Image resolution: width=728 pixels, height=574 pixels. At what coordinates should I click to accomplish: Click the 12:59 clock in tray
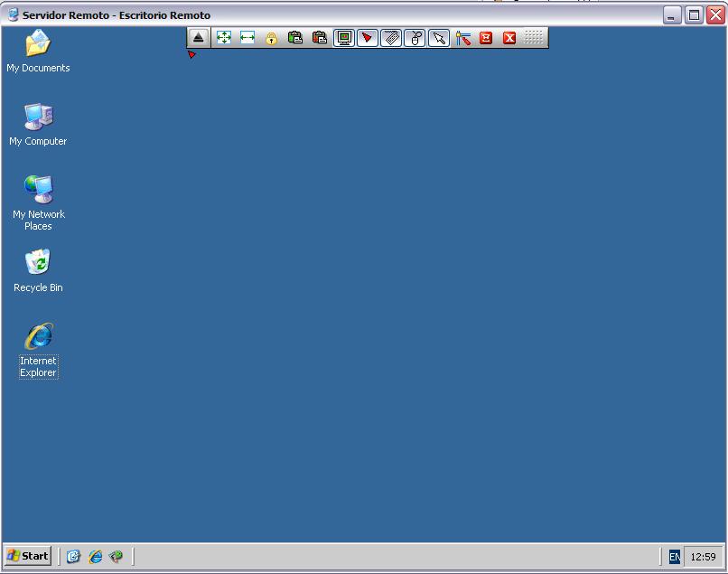[703, 556]
